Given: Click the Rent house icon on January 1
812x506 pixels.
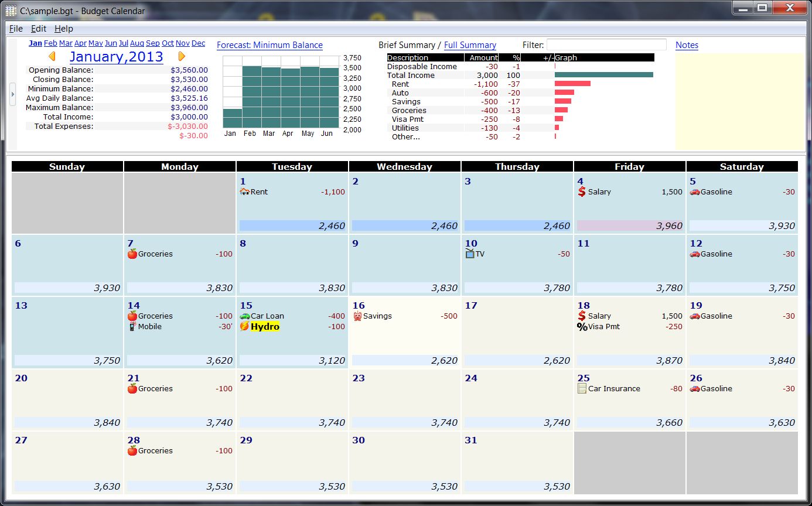Looking at the screenshot, I should [x=246, y=192].
